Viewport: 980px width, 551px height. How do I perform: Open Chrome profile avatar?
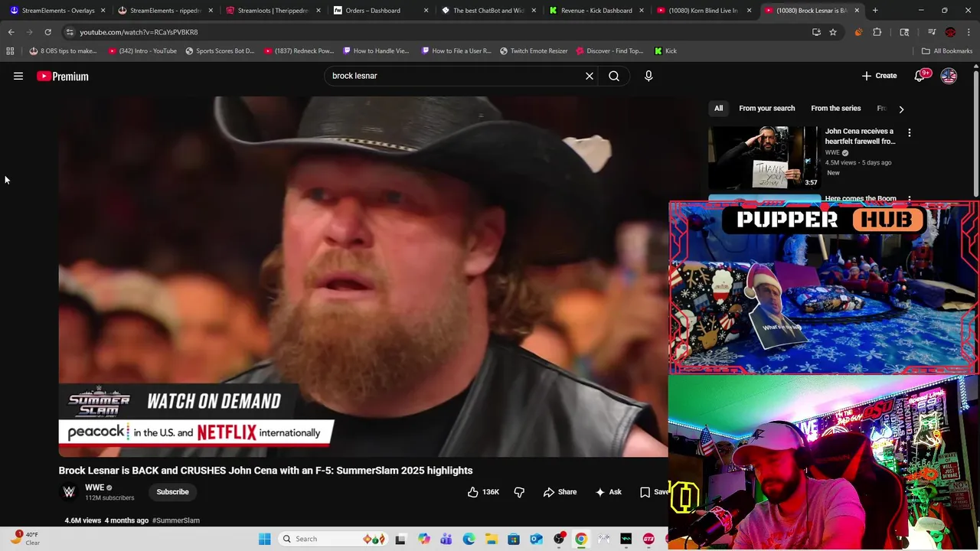pos(950,32)
